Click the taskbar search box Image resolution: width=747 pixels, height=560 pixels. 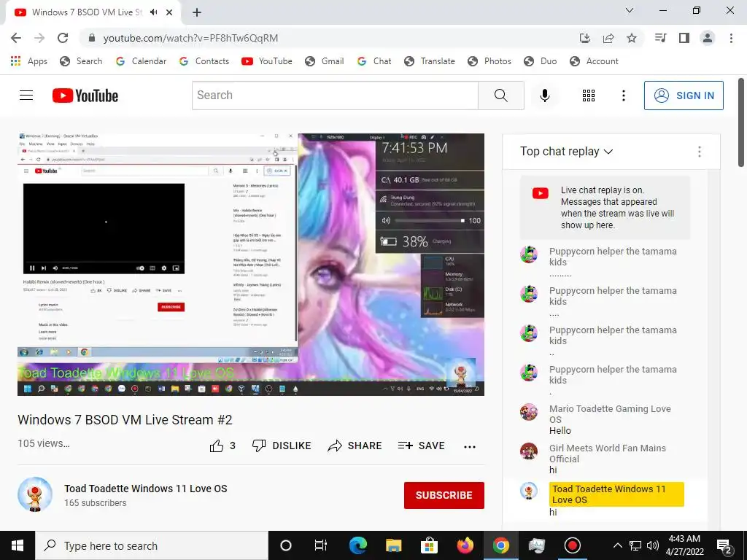pyautogui.click(x=152, y=545)
